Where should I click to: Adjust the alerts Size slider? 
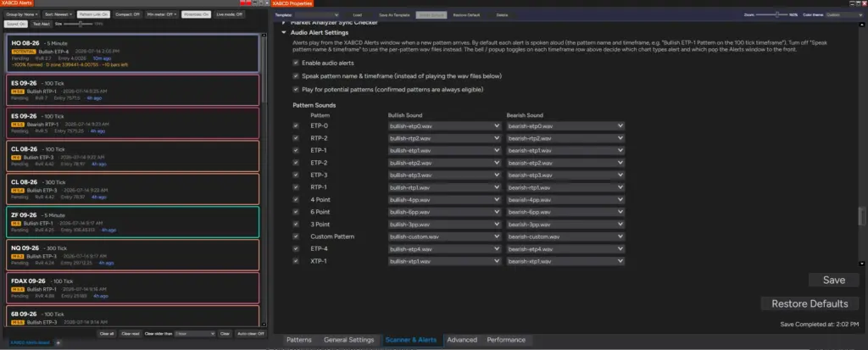coord(82,24)
